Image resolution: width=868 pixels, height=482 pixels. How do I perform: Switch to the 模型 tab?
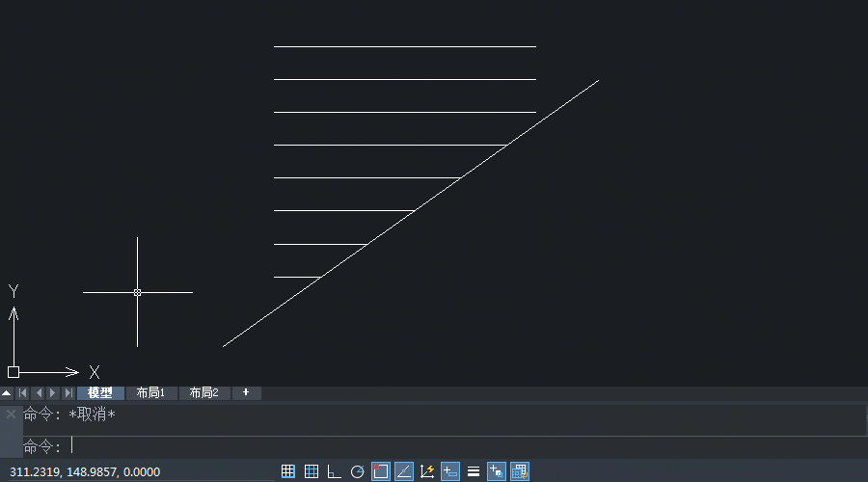pyautogui.click(x=100, y=393)
